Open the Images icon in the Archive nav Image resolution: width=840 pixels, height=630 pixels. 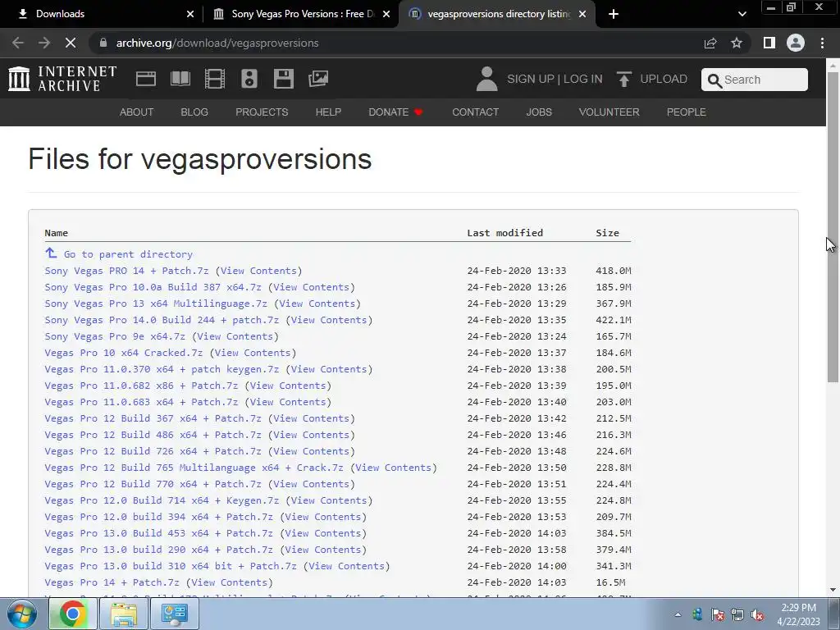tap(318, 79)
